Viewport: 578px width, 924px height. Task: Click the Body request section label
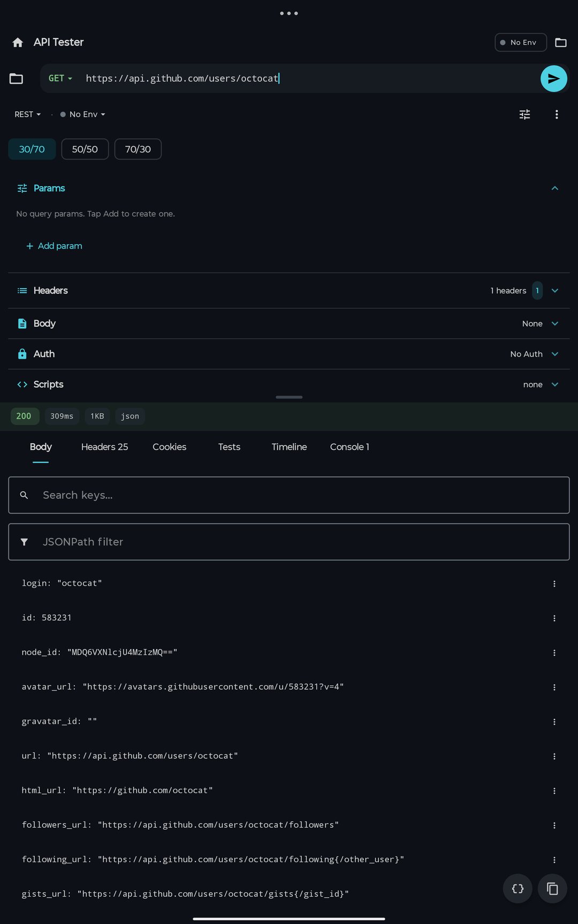coord(44,324)
